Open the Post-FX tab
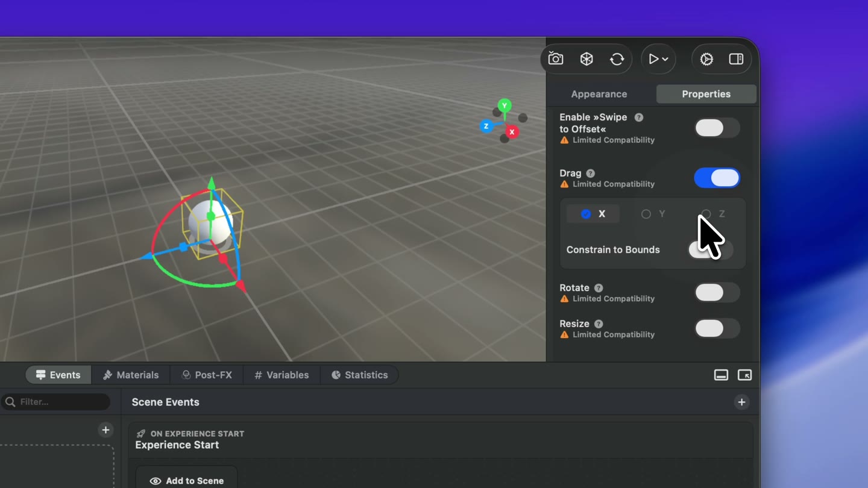This screenshot has height=488, width=868. (207, 375)
